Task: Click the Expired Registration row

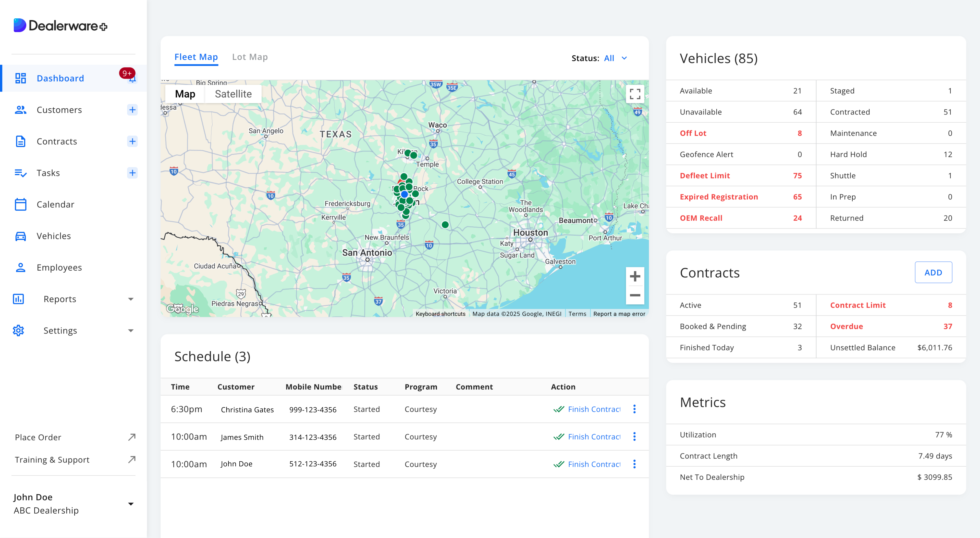Action: tap(741, 197)
